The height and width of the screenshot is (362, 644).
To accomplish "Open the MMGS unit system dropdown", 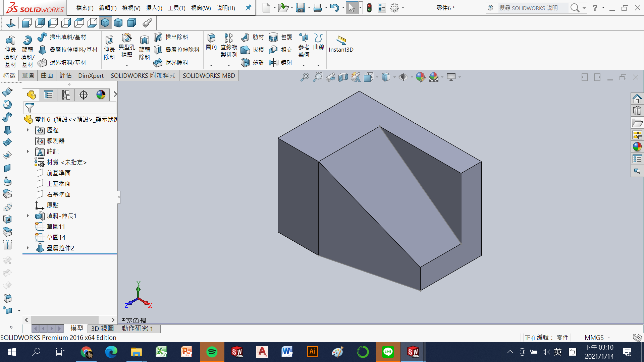I will 597,338.
